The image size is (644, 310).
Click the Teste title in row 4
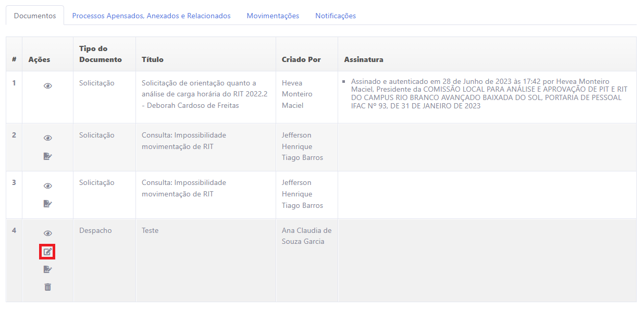[x=150, y=230]
